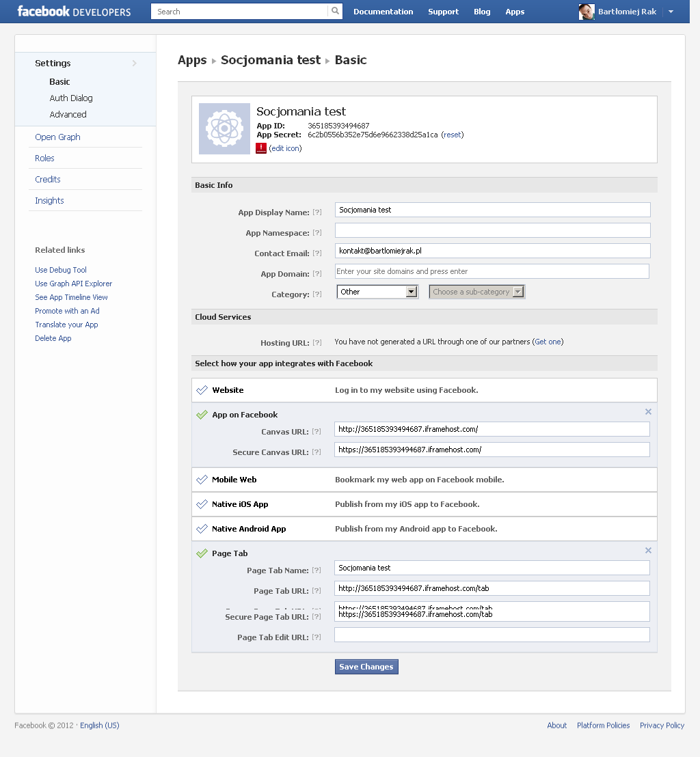The height and width of the screenshot is (757, 700).
Task: Click Save Changes button
Action: pyautogui.click(x=366, y=667)
